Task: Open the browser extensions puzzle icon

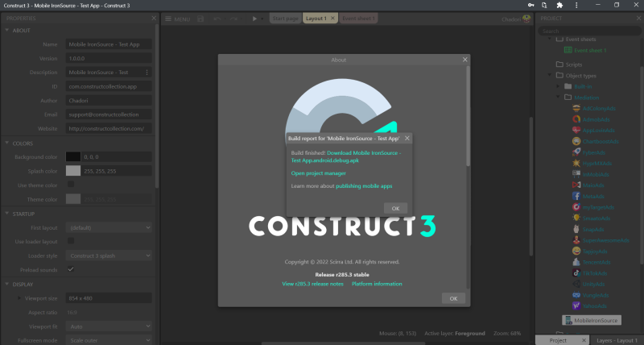Action: tap(559, 6)
